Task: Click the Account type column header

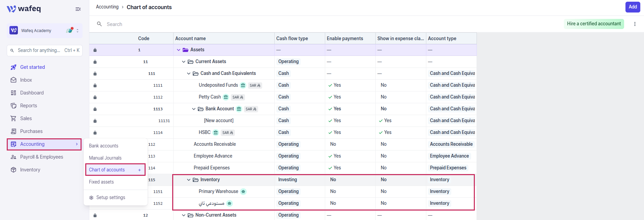Action: click(442, 38)
